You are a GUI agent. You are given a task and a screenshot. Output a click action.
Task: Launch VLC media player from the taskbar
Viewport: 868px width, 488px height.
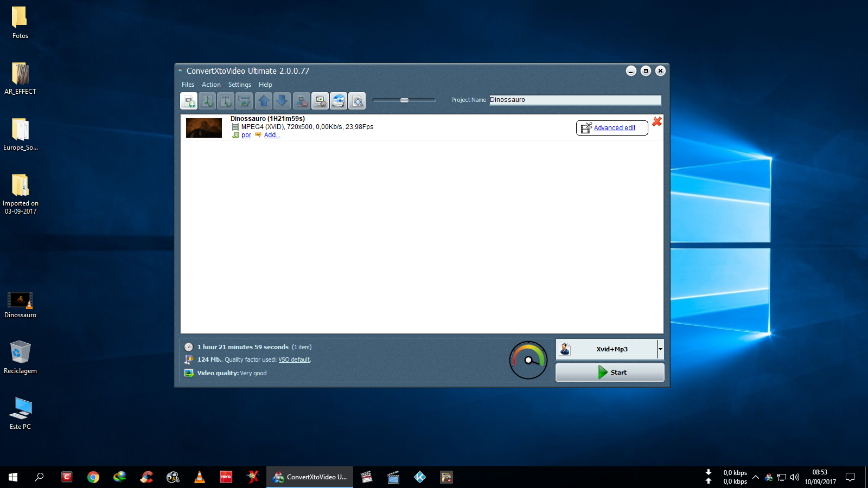coord(200,477)
